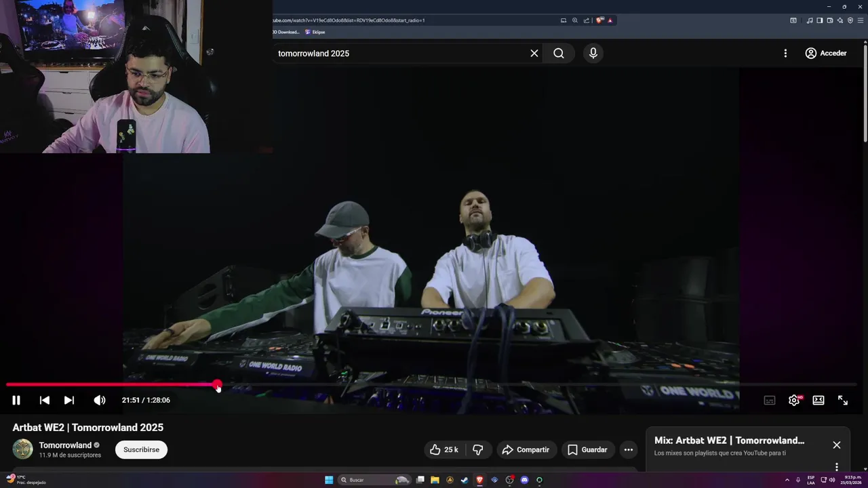Open the Brave Shields lion icon
The width and height of the screenshot is (868, 488).
click(599, 20)
